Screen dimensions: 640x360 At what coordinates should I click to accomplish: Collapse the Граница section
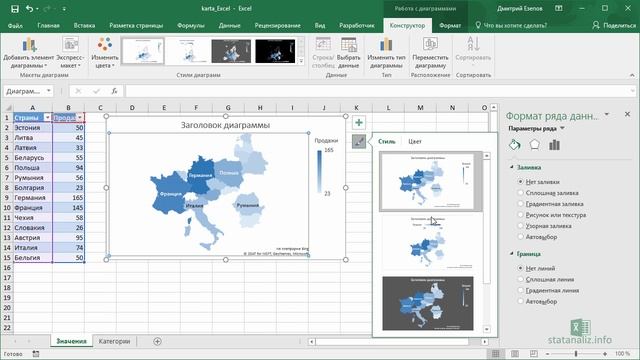[512, 254]
